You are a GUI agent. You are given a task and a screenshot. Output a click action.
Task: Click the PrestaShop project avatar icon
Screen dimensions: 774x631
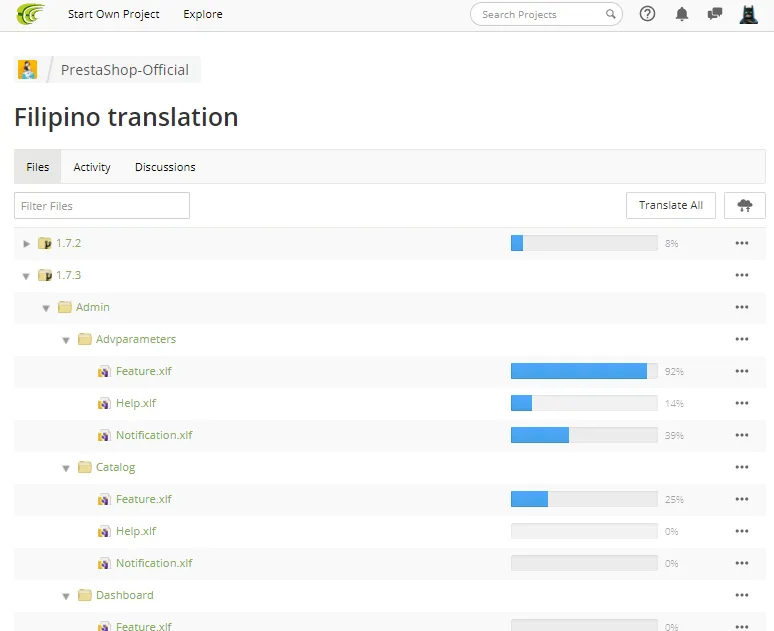28,70
